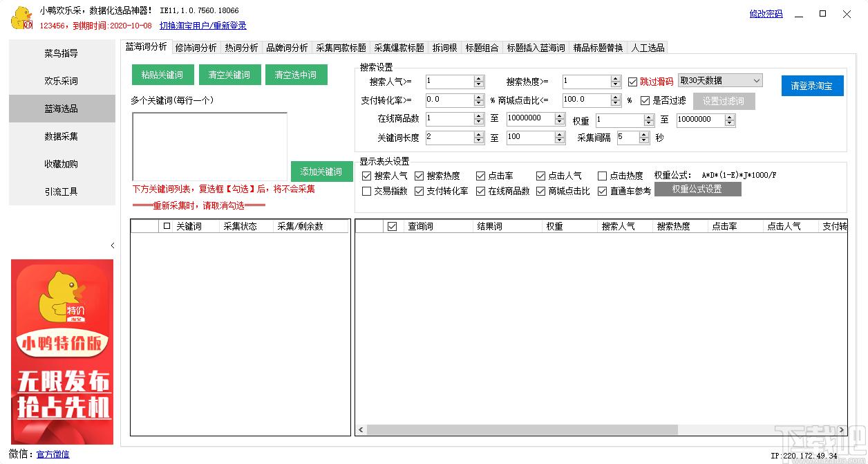The height and width of the screenshot is (464, 868).
Task: Click the stepper of 搜索人气>= field
Action: [479, 82]
